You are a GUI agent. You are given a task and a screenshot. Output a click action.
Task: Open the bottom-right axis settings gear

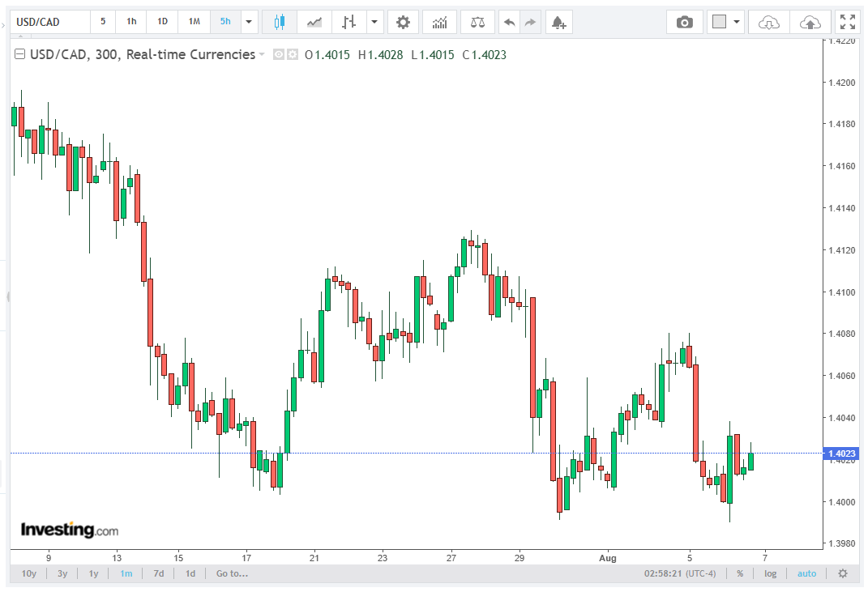click(843, 573)
